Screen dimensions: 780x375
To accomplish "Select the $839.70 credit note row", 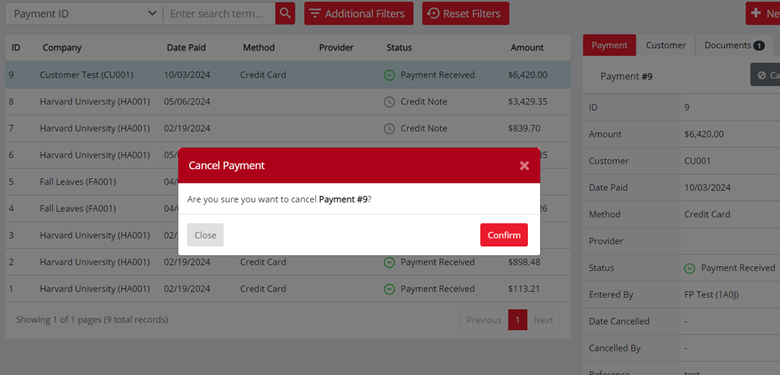I will pyautogui.click(x=288, y=128).
